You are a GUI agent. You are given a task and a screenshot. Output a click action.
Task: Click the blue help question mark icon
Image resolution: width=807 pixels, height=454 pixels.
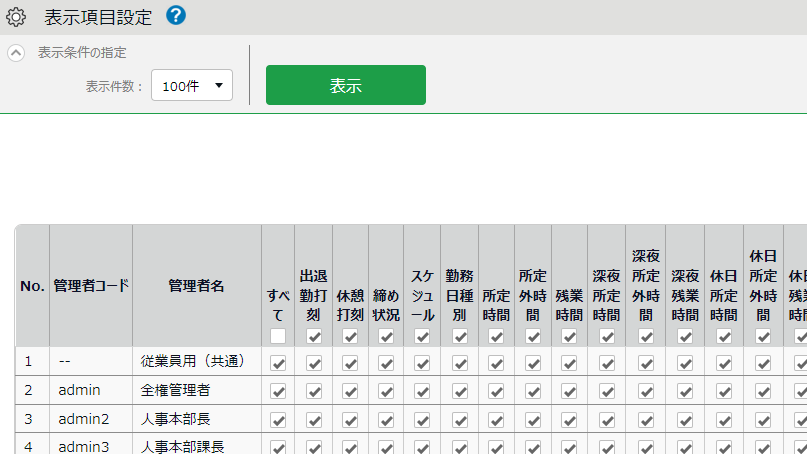tap(176, 16)
